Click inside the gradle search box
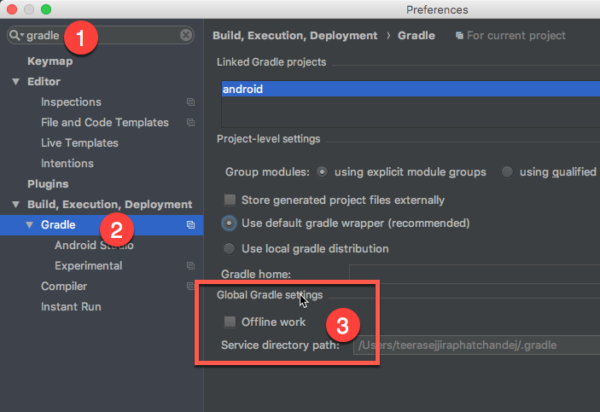This screenshot has height=412, width=600. (101, 35)
